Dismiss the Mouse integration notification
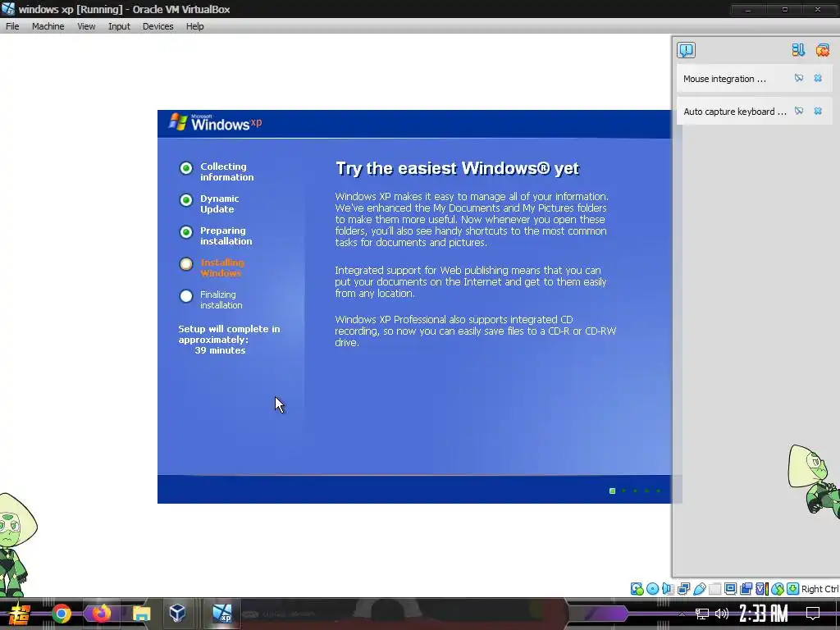 click(818, 78)
